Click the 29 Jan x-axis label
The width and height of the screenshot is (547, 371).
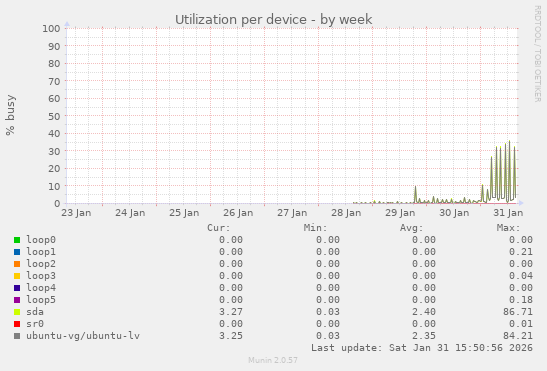[x=400, y=213]
